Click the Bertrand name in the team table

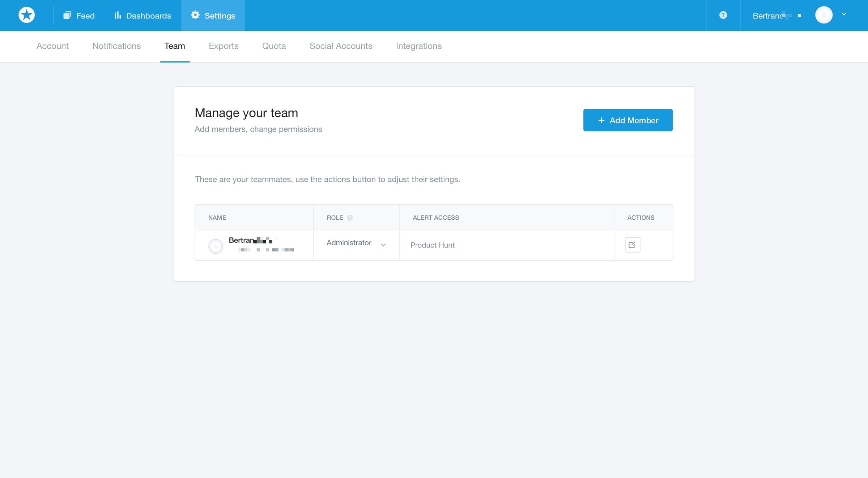(251, 240)
